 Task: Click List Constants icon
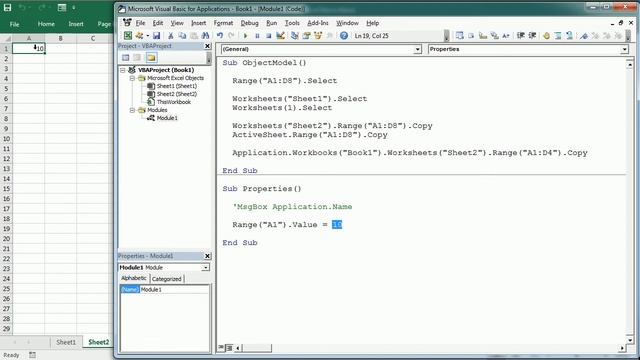click(x=471, y=36)
